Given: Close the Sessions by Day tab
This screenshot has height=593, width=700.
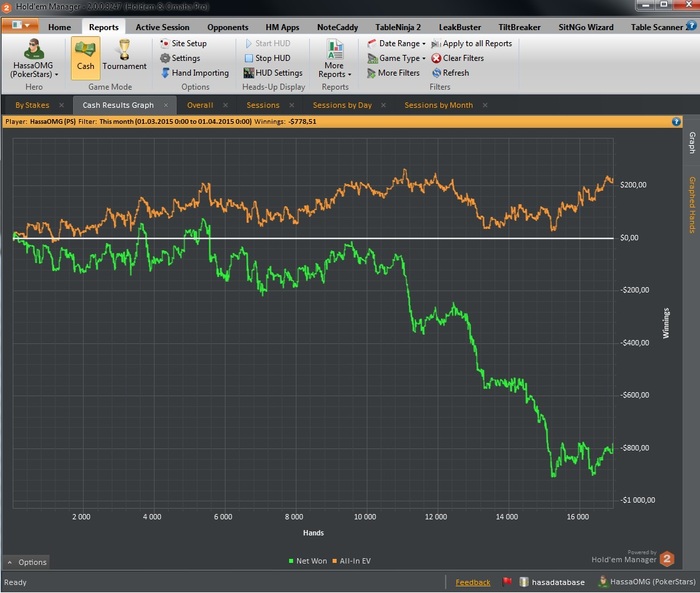Looking at the screenshot, I should [x=383, y=105].
